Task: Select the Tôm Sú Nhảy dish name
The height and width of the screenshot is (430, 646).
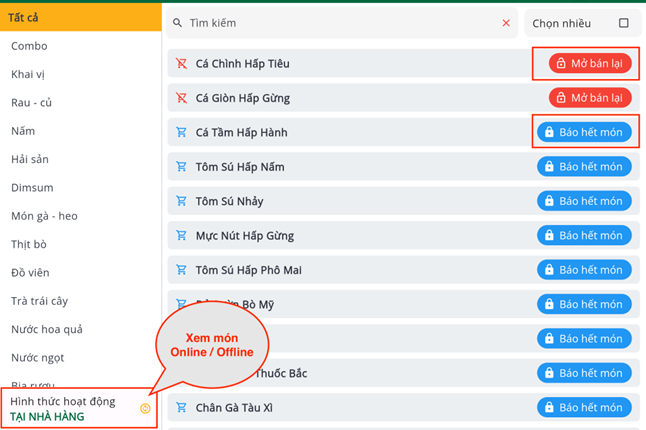Action: 229,201
